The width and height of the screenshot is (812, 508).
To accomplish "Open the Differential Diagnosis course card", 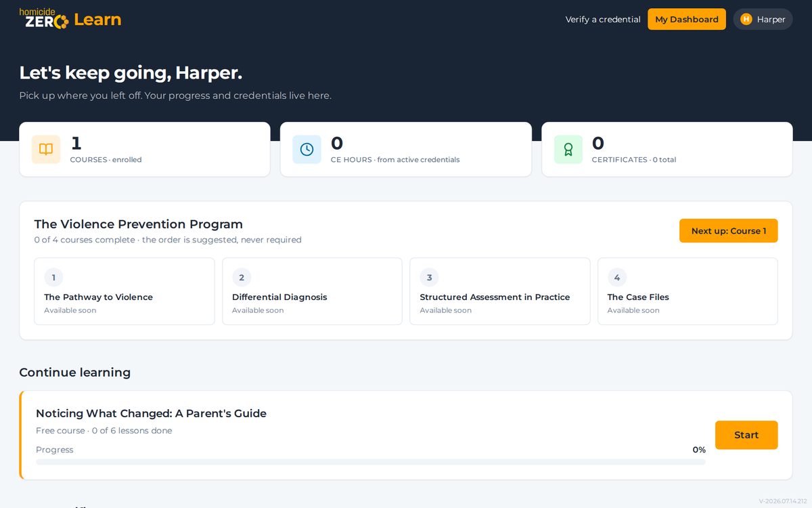I will 312,291.
